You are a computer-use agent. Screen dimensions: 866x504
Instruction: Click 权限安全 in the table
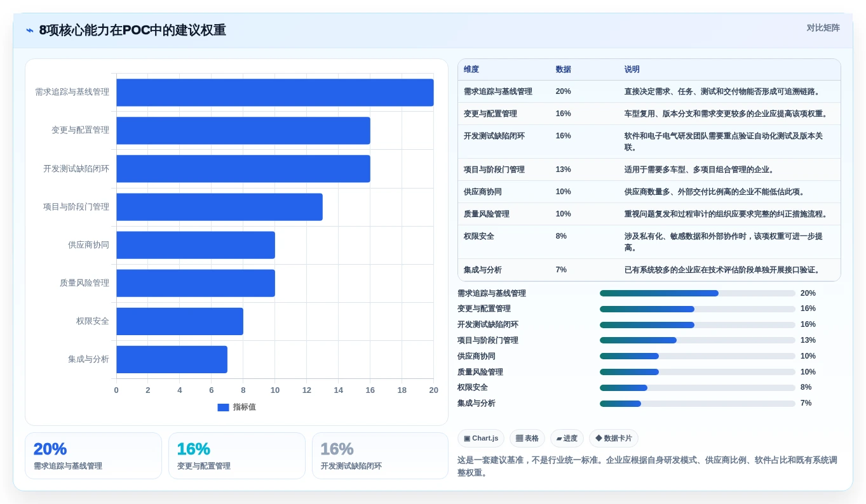click(479, 236)
